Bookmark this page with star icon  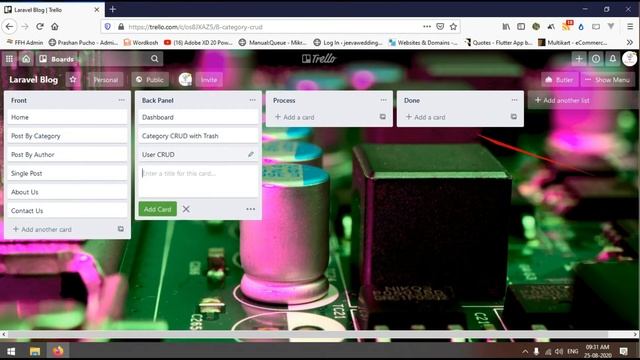(453, 27)
